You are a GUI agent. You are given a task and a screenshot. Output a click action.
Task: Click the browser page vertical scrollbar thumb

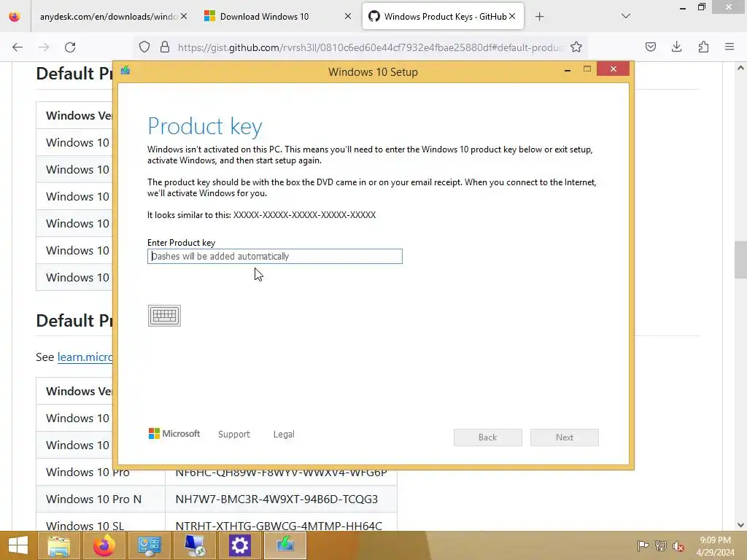740,260
